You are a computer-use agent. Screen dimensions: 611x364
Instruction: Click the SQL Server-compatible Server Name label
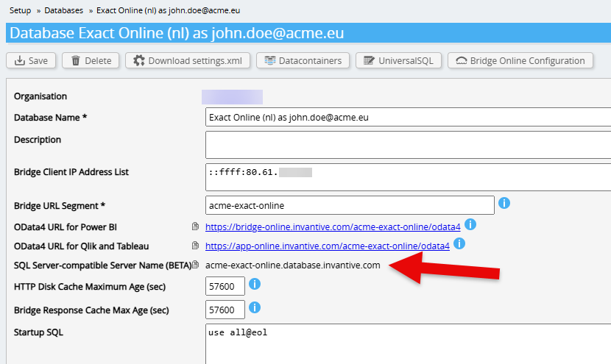pyautogui.click(x=103, y=265)
